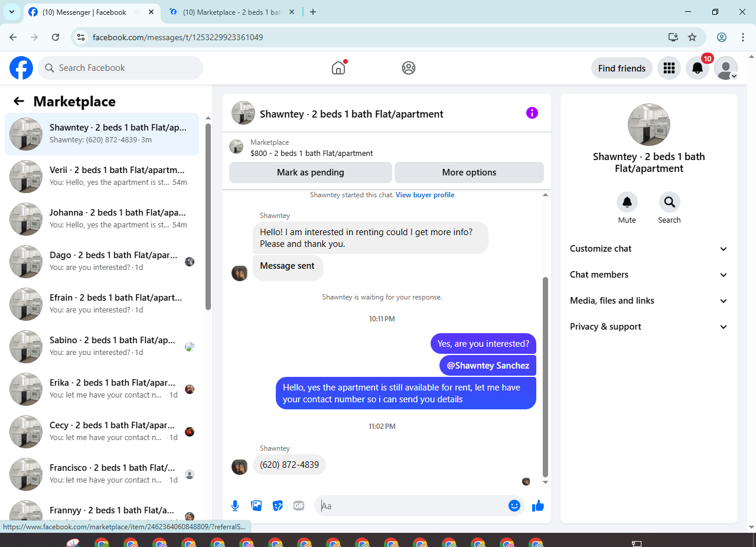Click the conversation list scrollbar

click(208, 216)
